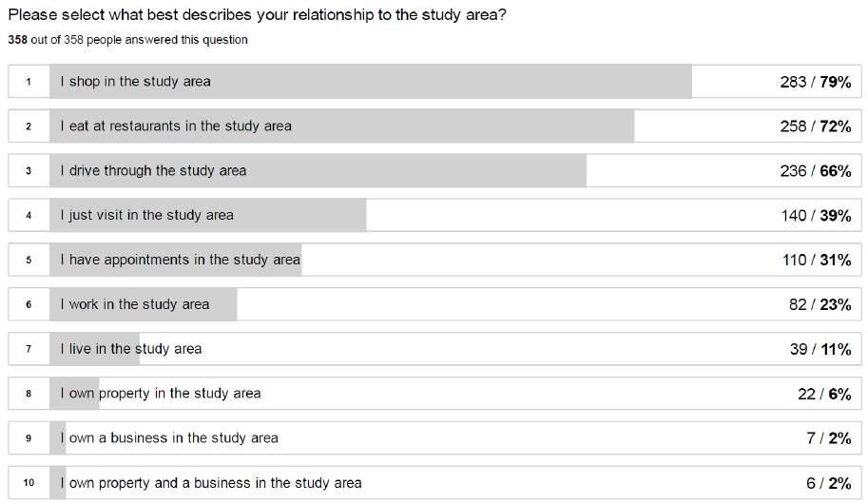
Task: Select 'I own a business in the study area'
Action: [434, 438]
